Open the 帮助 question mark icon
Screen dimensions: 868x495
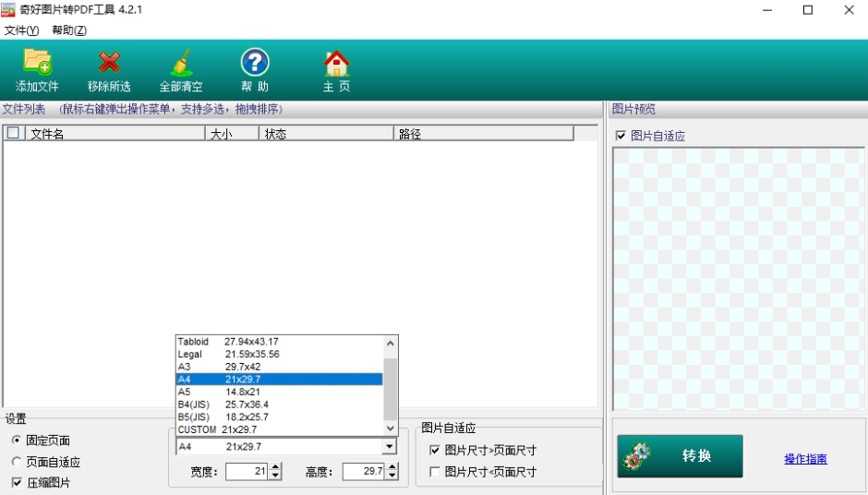(x=255, y=63)
